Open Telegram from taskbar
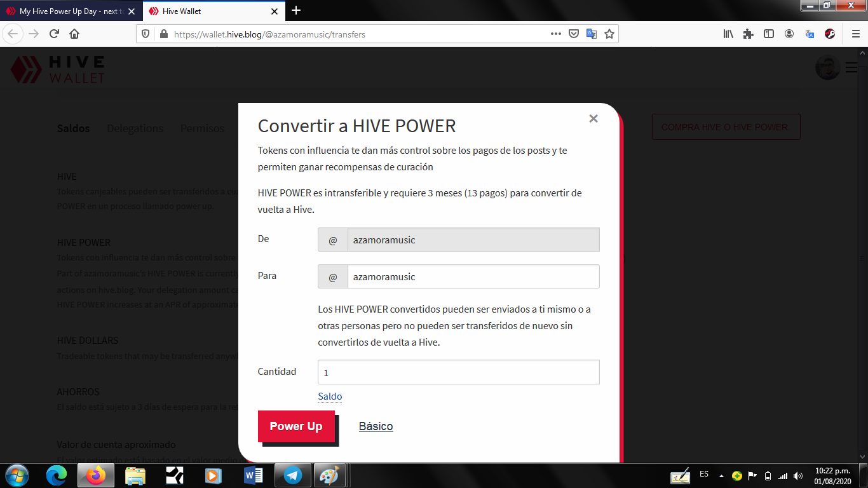 point(293,475)
